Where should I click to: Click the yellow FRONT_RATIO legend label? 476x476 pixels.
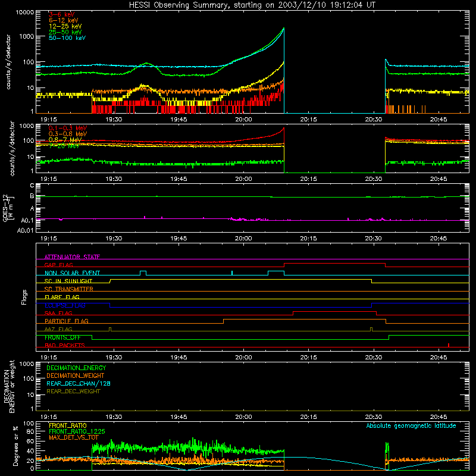[68, 425]
